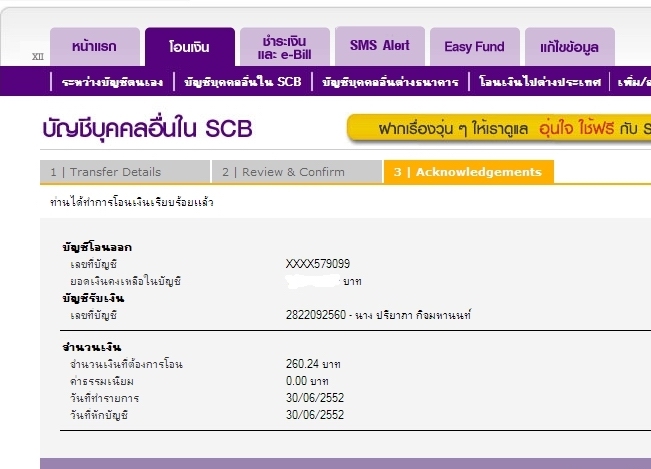Viewport: 651px width, 469px height.
Task: Open the ชำระเงิน และ e-Bill tab
Action: click(285, 47)
